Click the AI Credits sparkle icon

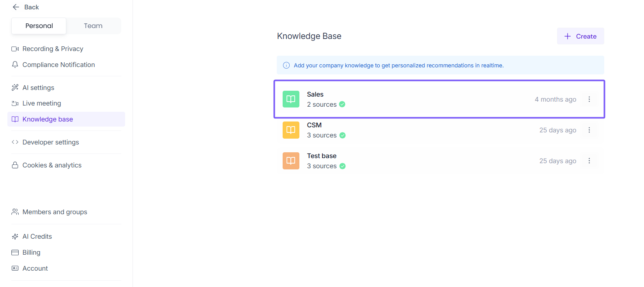pyautogui.click(x=15, y=236)
